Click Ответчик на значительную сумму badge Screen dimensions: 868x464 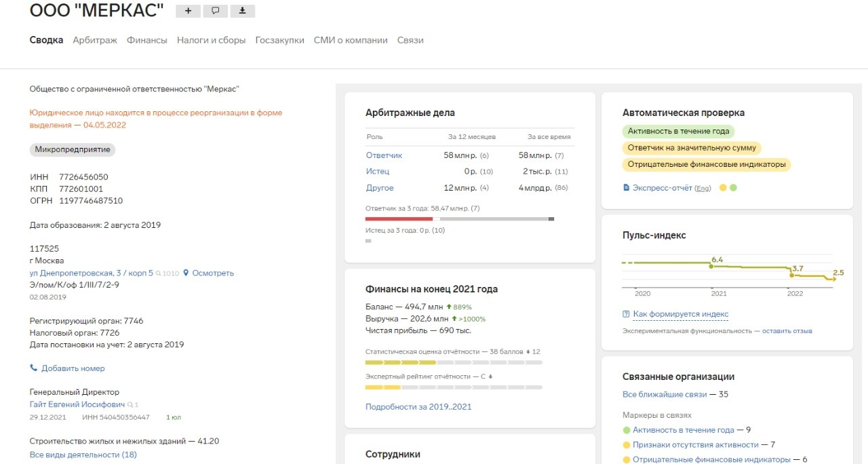point(692,148)
